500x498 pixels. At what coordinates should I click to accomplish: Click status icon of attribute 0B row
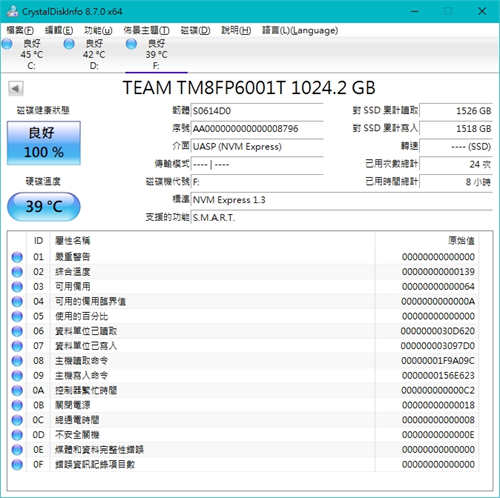tap(17, 405)
